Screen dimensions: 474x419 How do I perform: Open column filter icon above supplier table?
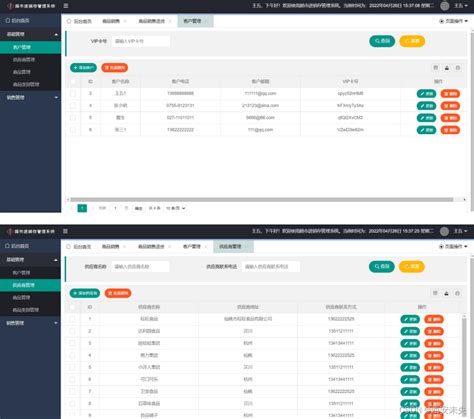coord(435,293)
